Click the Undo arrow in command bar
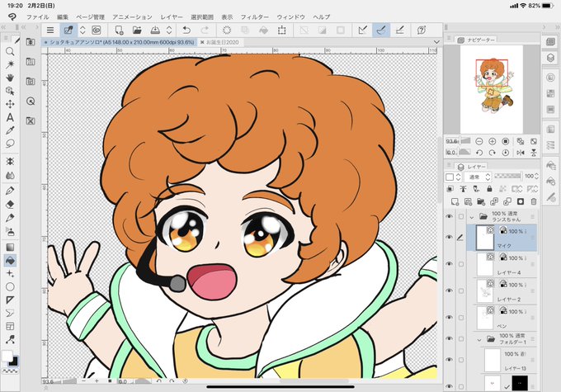Image resolution: width=561 pixels, height=392 pixels. [186, 31]
